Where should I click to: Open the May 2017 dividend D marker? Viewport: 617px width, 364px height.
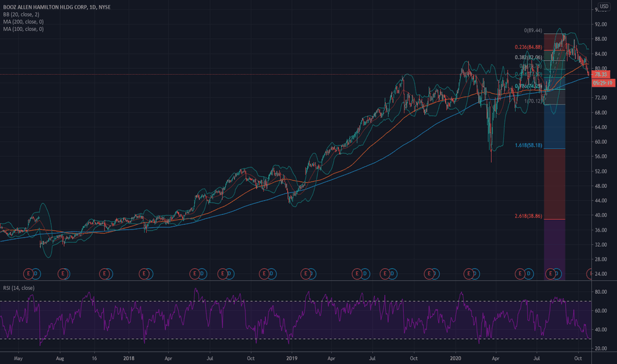coord(36,273)
